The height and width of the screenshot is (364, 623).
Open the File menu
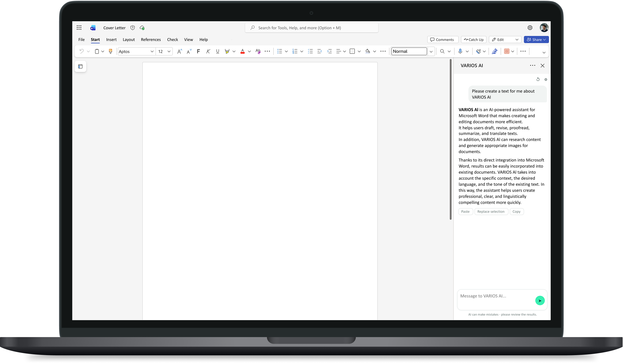(x=82, y=40)
